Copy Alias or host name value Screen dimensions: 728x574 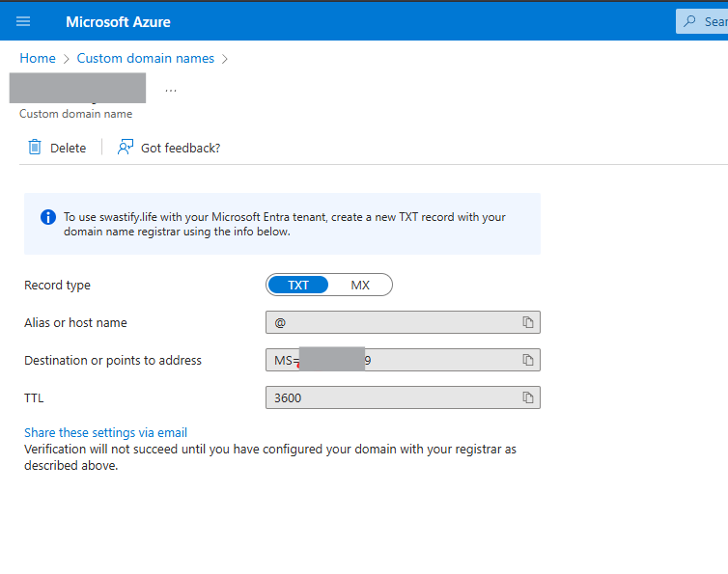(528, 322)
